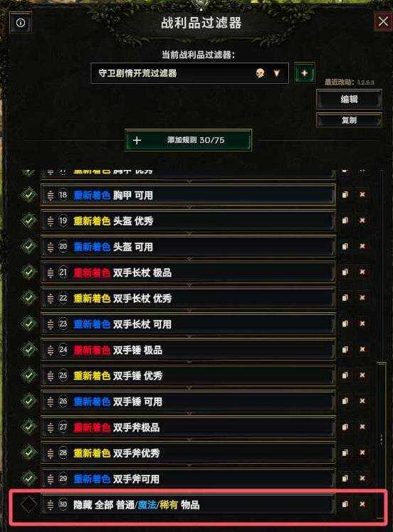Disable rule 19 头盔 优秀 checkbox
Viewport: 393px width, 532px height.
(29, 221)
